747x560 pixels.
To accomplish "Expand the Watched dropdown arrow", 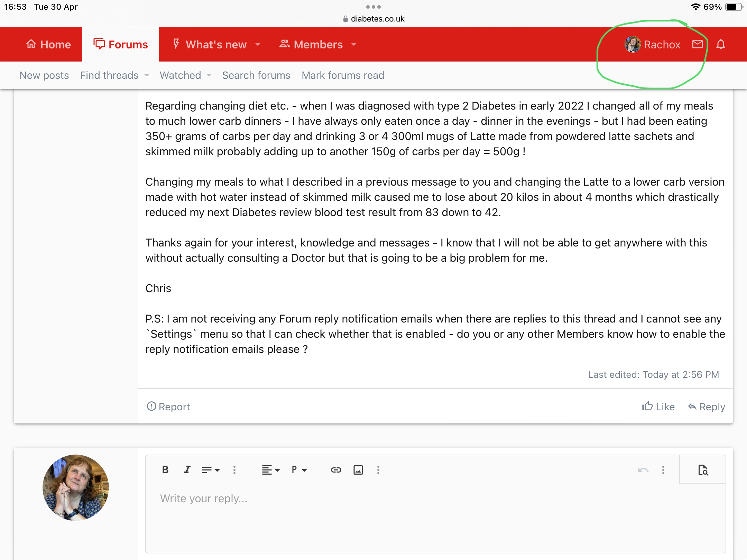I will (209, 75).
